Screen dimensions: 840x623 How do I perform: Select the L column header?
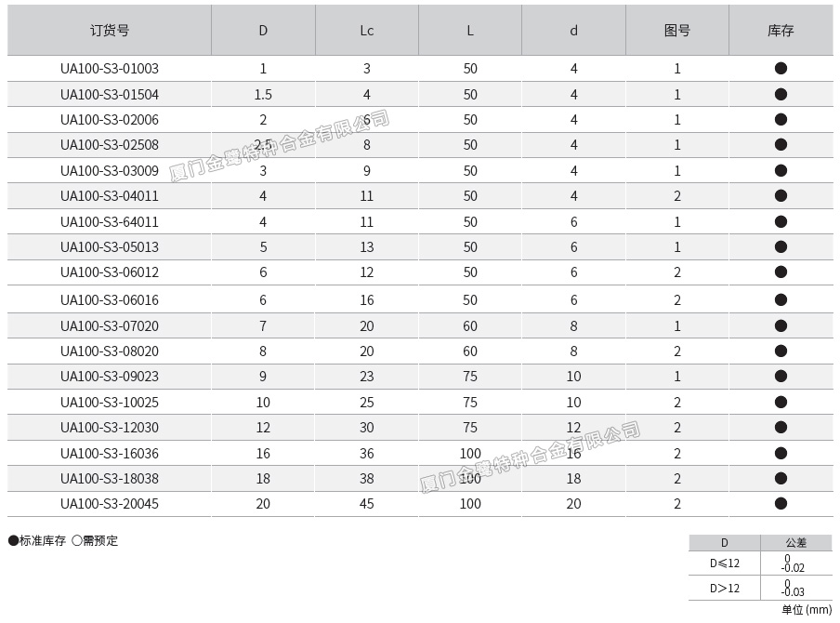click(470, 31)
